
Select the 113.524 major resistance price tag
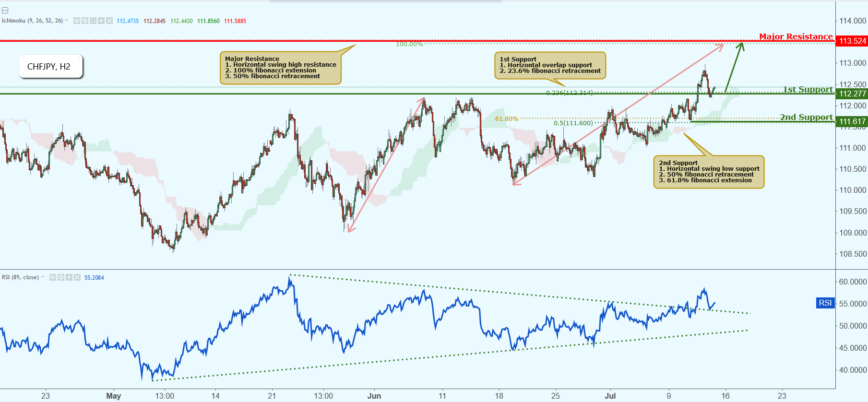tap(852, 41)
